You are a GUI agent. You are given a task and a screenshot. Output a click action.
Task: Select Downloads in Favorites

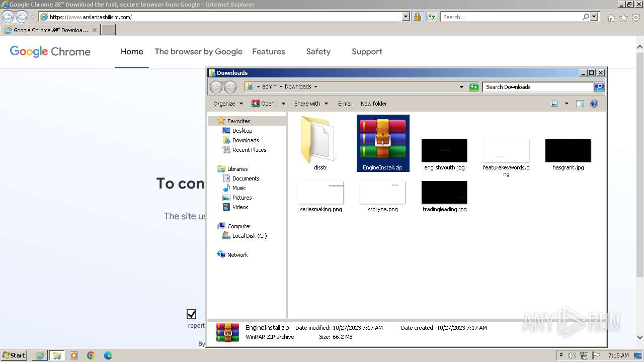pos(246,140)
